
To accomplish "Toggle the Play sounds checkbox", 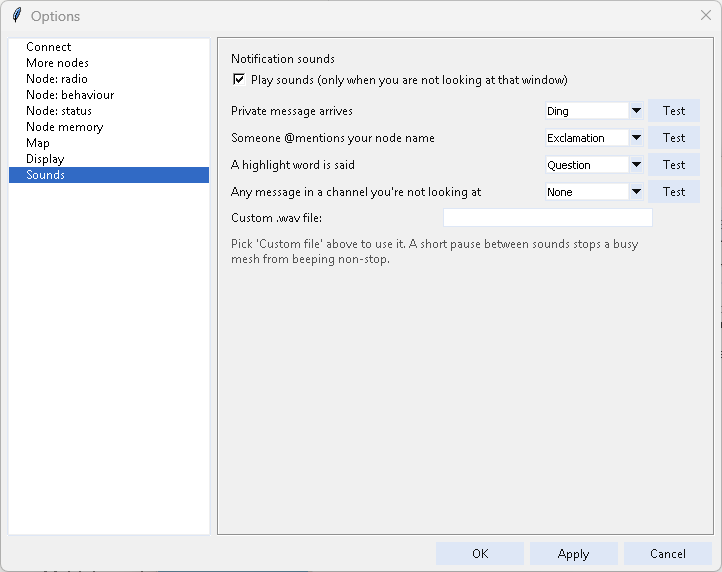I will (239, 80).
